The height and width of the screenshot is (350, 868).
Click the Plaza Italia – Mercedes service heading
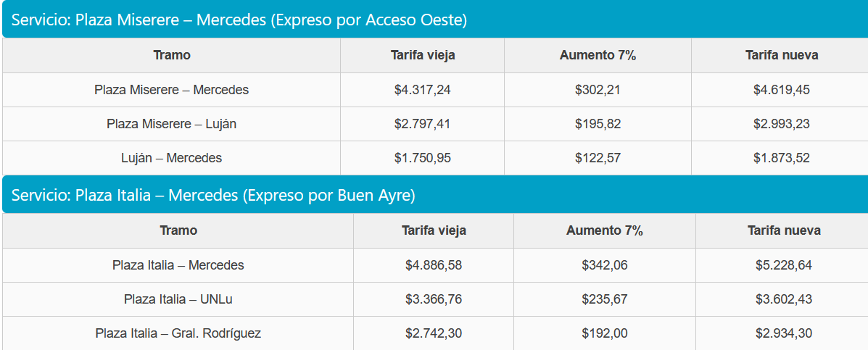213,196
